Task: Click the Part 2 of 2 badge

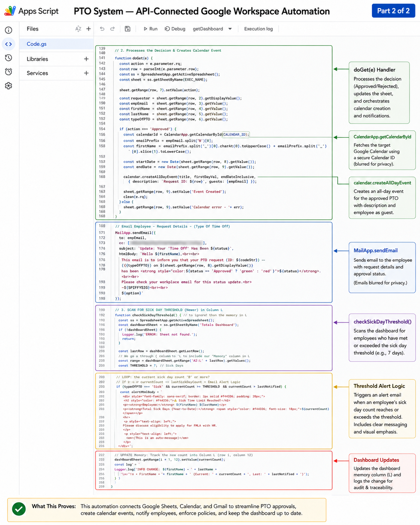Action: 393,11
